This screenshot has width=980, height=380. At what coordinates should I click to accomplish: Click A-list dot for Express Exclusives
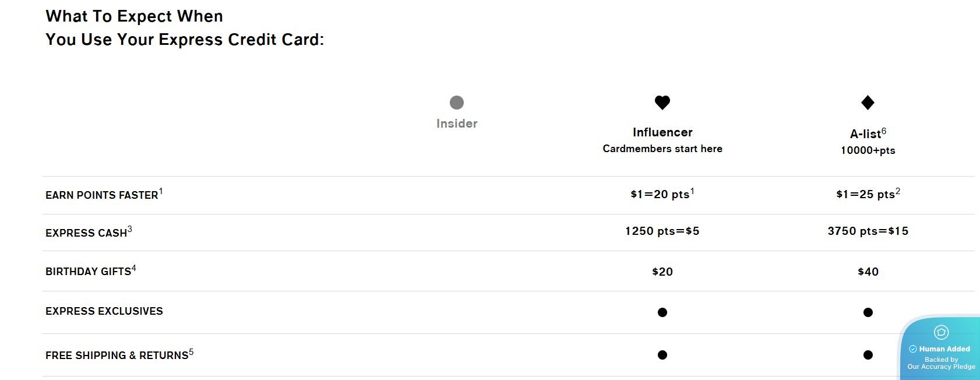pyautogui.click(x=868, y=312)
